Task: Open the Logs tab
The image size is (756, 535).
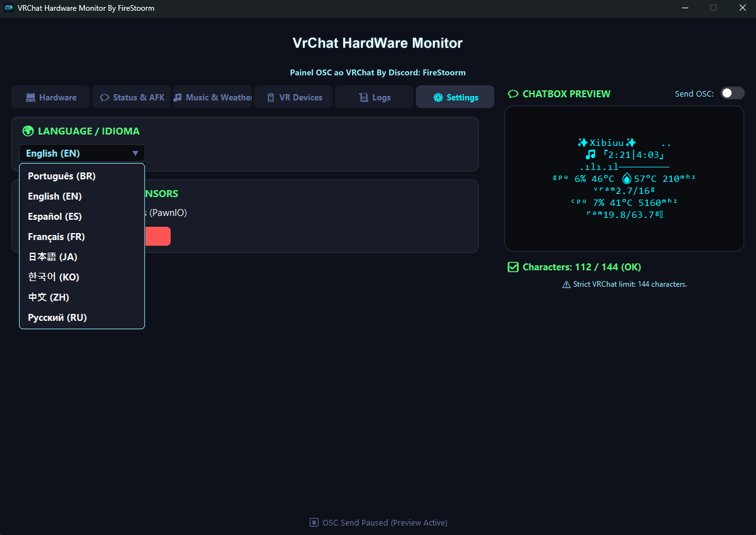Action: (x=374, y=97)
